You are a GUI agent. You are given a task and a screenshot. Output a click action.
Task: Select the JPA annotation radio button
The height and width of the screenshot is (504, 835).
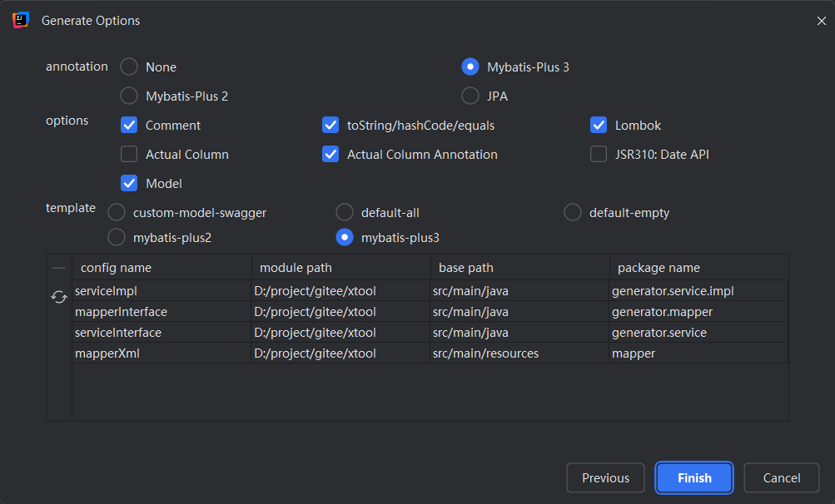[470, 96]
